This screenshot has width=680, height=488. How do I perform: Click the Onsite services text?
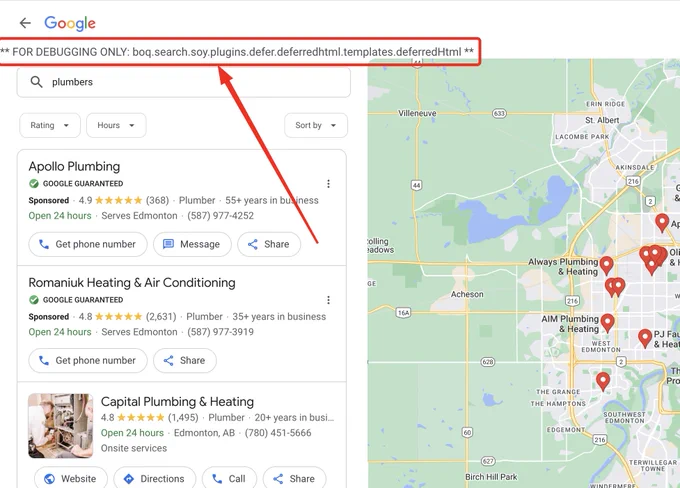pyautogui.click(x=134, y=448)
